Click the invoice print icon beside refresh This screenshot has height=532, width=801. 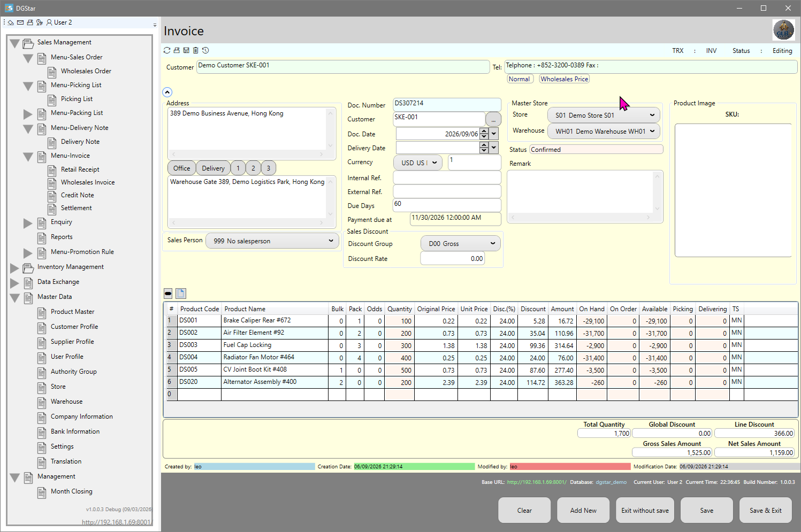pyautogui.click(x=177, y=50)
